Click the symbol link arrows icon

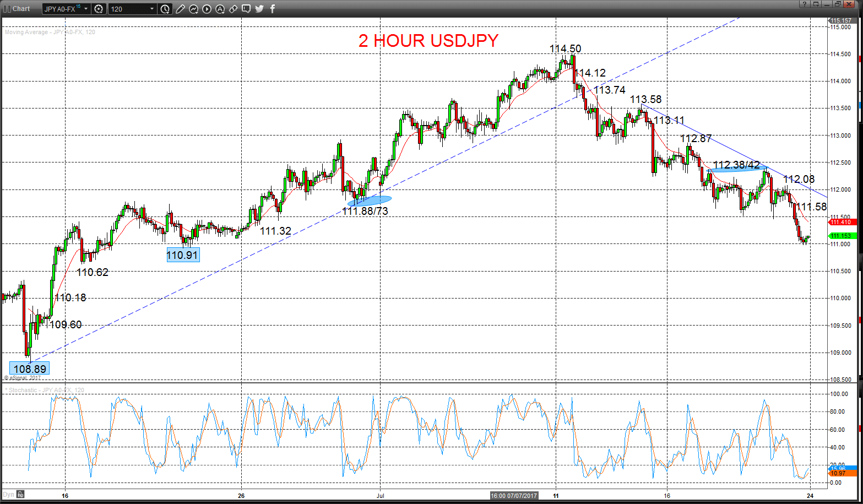tap(233, 9)
